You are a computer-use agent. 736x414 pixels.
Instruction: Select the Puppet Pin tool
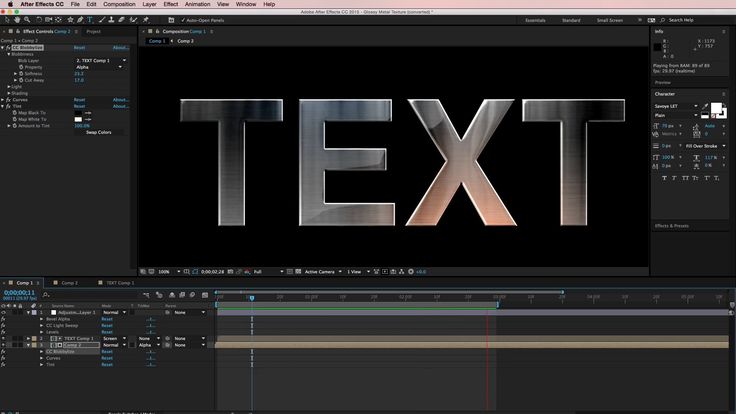pyautogui.click(x=146, y=20)
